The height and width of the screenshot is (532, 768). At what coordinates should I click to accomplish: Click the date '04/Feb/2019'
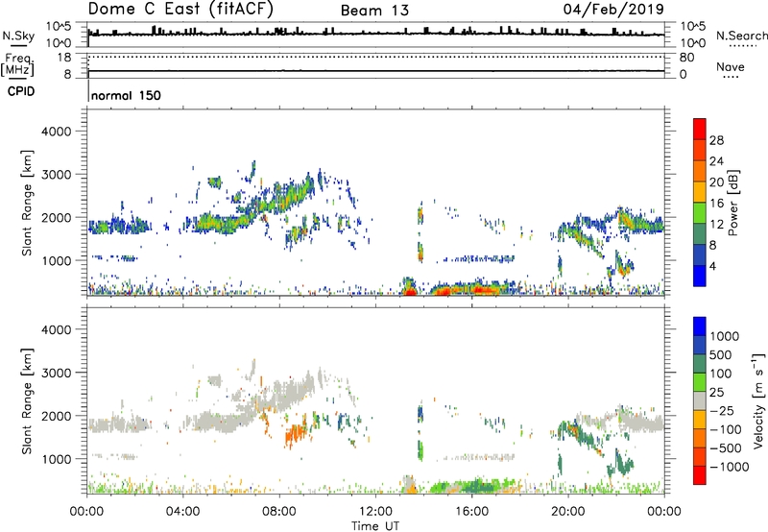click(613, 10)
